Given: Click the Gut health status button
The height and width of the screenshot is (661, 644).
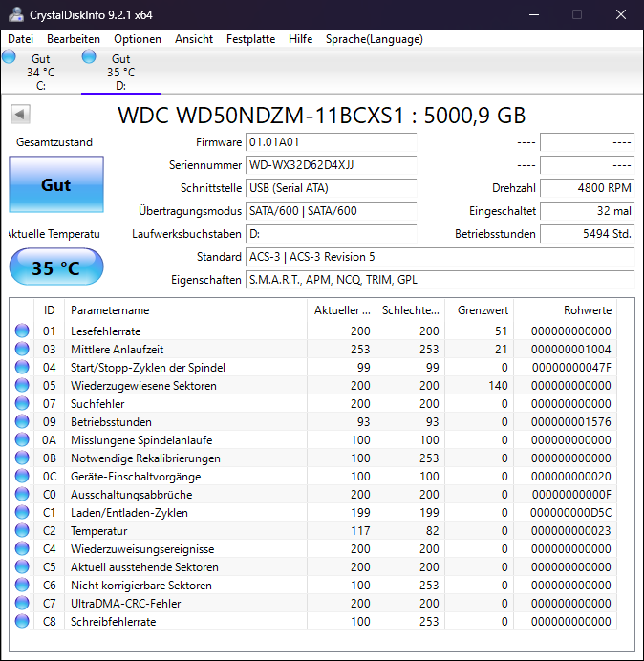Looking at the screenshot, I should coord(56,184).
